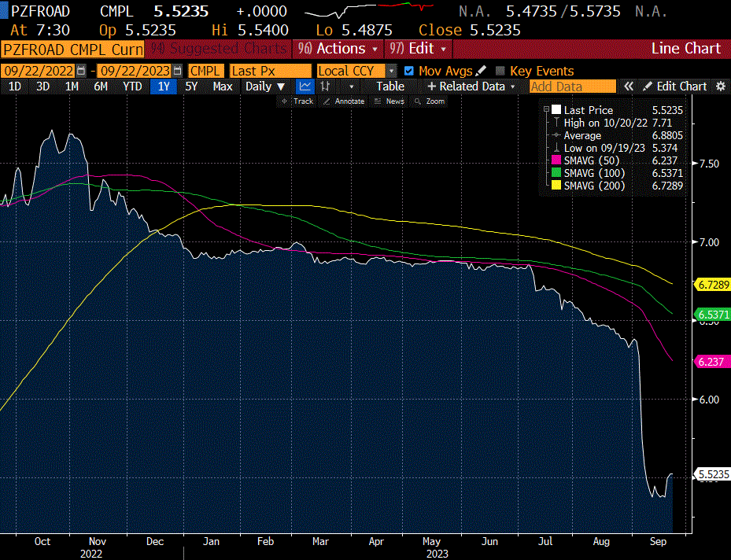Open the Daily periodicity dropdown
This screenshot has height=560, width=731.
tap(265, 87)
